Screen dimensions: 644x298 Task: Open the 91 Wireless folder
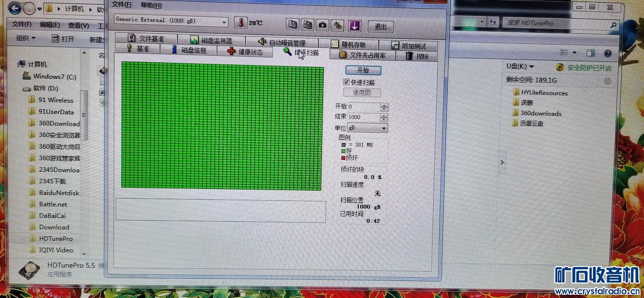pos(51,100)
